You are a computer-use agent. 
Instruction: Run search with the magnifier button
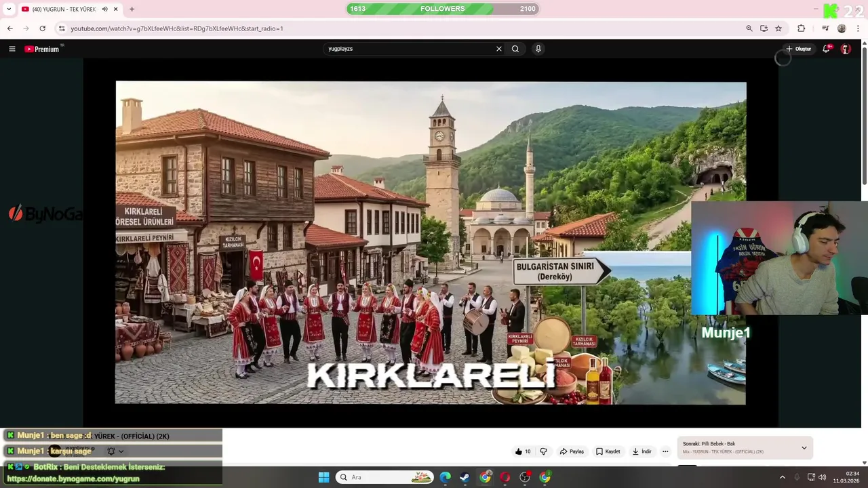point(515,49)
